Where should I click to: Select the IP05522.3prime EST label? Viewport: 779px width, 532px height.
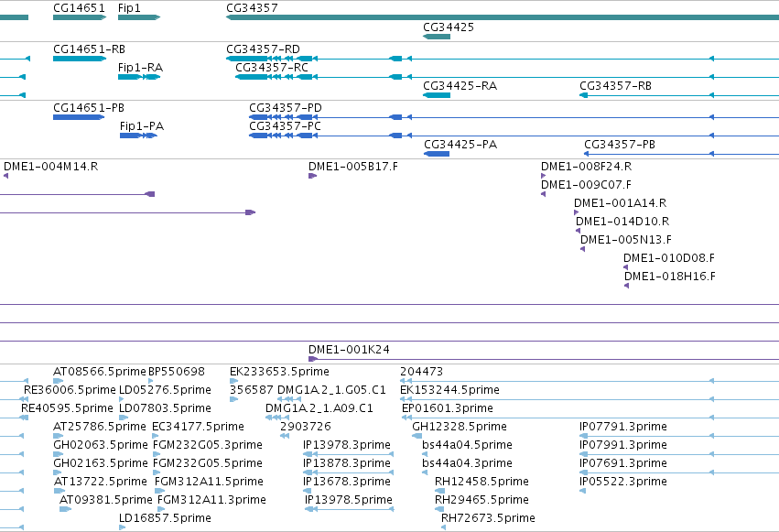623,482
